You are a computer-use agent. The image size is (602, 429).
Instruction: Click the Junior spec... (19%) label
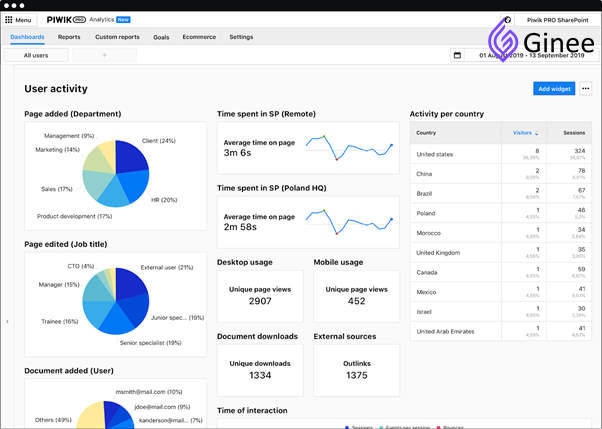(177, 318)
